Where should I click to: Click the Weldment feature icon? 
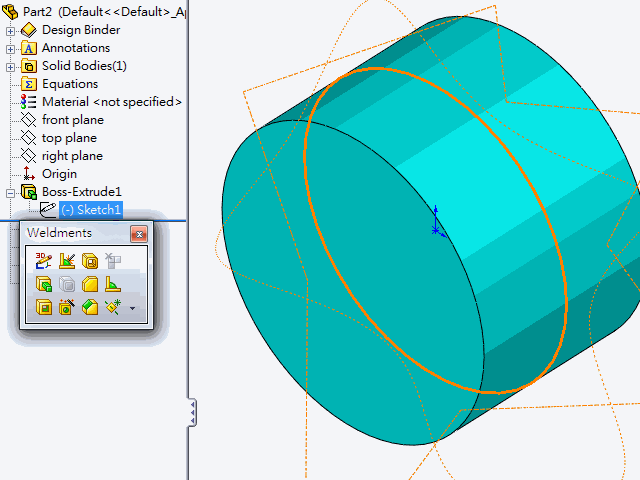coord(67,260)
